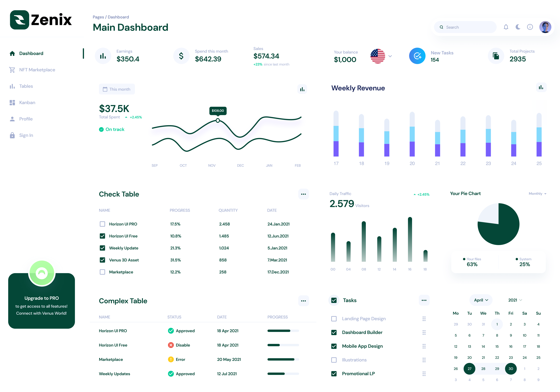Screen dimensions: 560x392
Task: Click the drag handle for Dashboard Builder task
Action: pyautogui.click(x=424, y=332)
